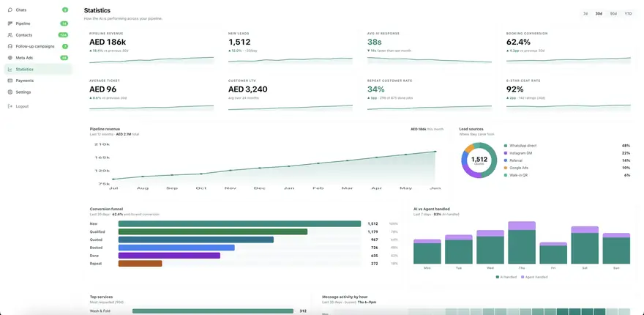Click the '1,512' new leads value
644x315 pixels.
[x=239, y=42]
